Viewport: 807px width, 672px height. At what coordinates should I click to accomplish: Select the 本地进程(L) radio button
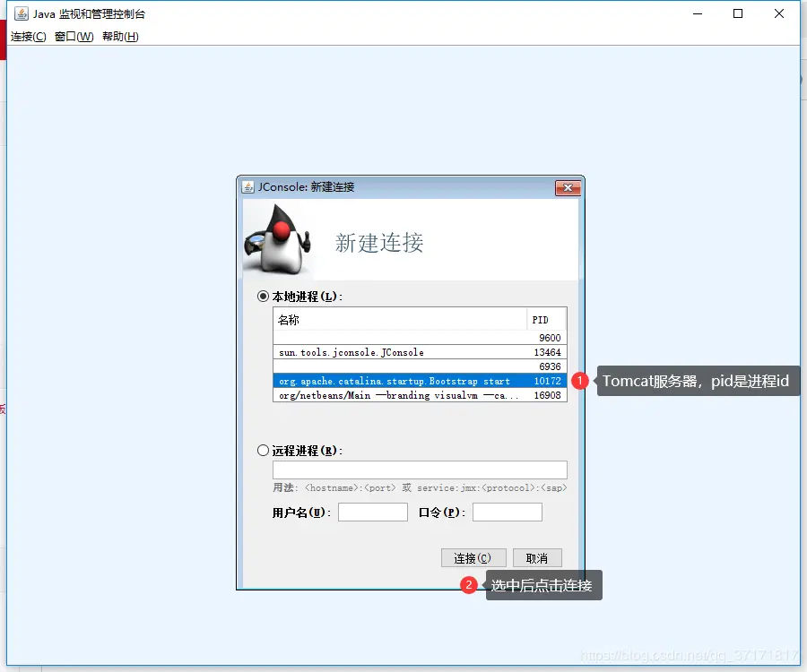tap(263, 297)
